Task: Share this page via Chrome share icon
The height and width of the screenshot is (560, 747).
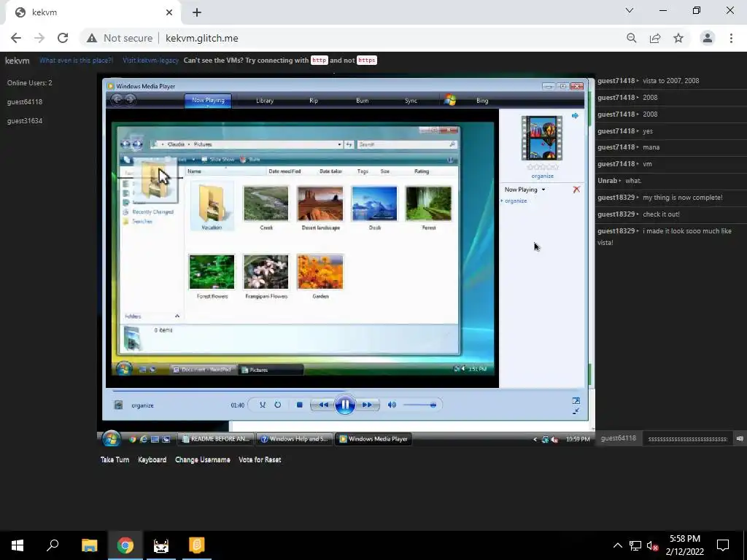Action: 655,38
